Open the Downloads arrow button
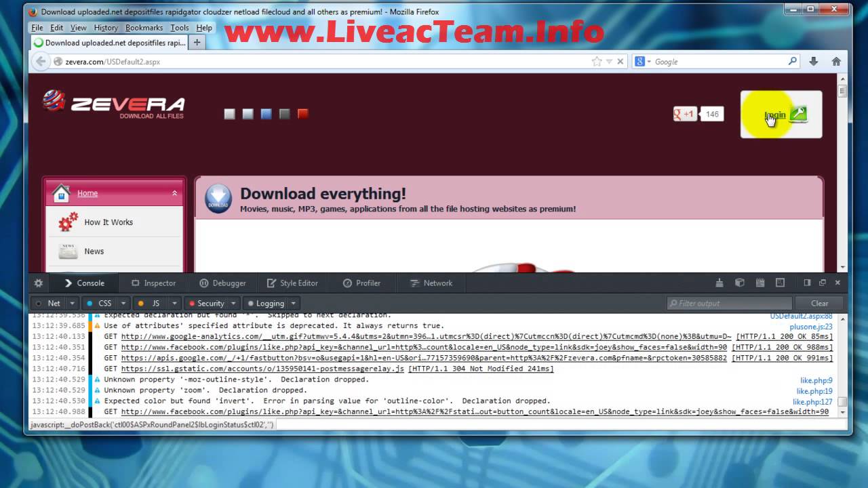 tap(814, 62)
